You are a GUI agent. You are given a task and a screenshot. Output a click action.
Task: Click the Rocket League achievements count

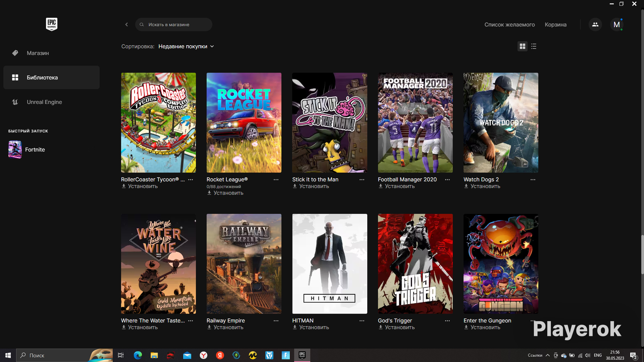[224, 187]
